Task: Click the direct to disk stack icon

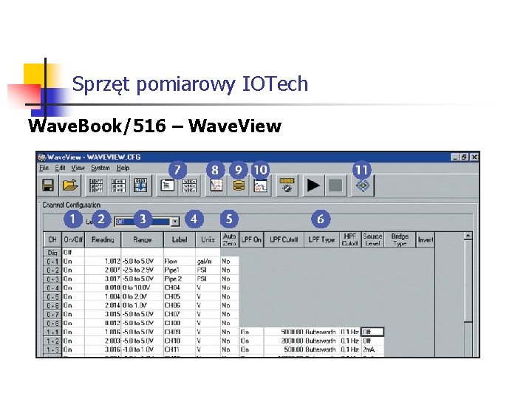Action: click(x=239, y=185)
